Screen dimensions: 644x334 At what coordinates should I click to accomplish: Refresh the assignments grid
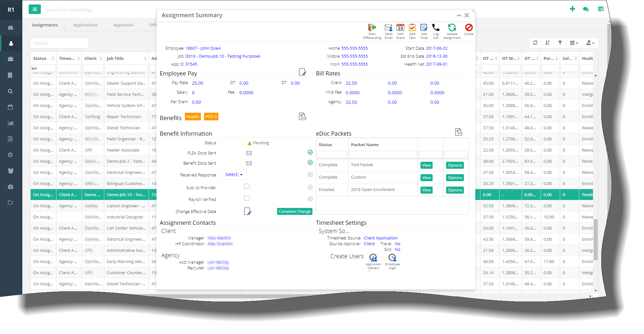pos(535,43)
